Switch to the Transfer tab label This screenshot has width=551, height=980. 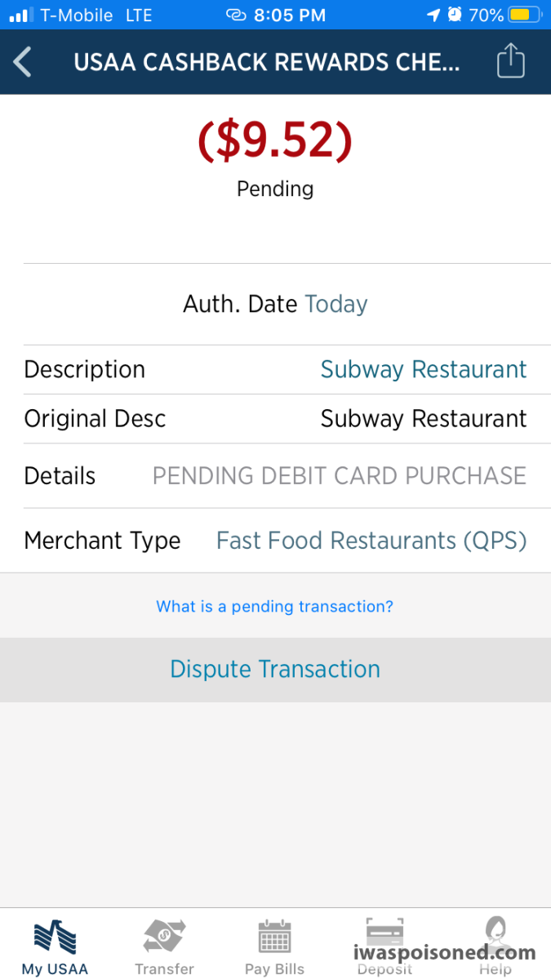[164, 969]
